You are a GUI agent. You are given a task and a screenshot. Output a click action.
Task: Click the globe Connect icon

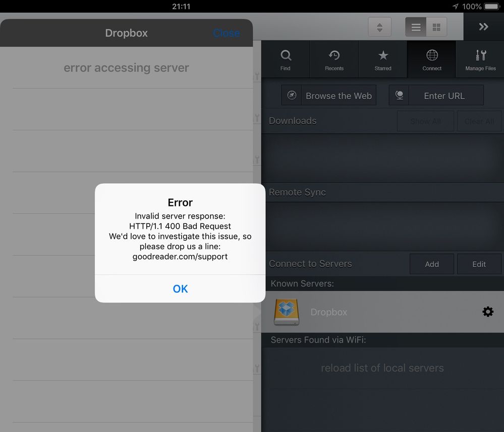point(432,56)
